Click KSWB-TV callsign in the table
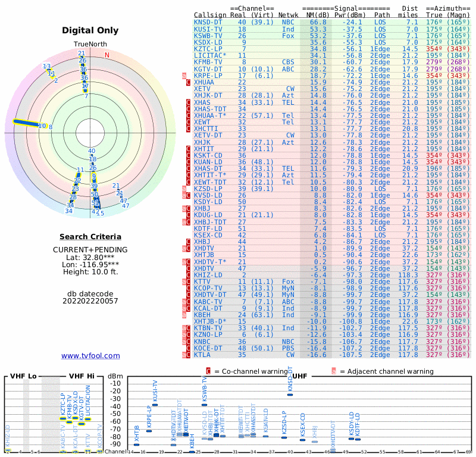The image size is (476, 457). tap(208, 36)
